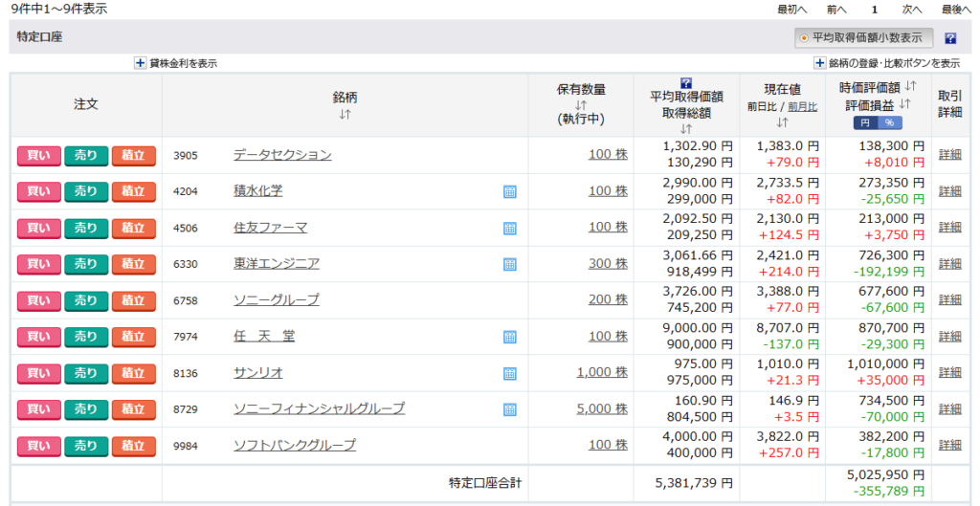Open the calendar icon next to 東洋エンジニア

click(x=510, y=264)
